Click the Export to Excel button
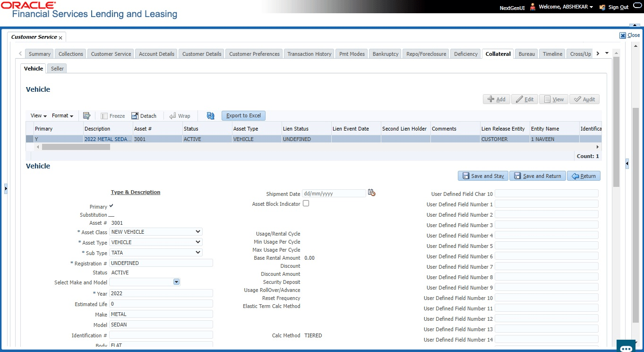Screen dimensions: 644x352 click(x=243, y=116)
